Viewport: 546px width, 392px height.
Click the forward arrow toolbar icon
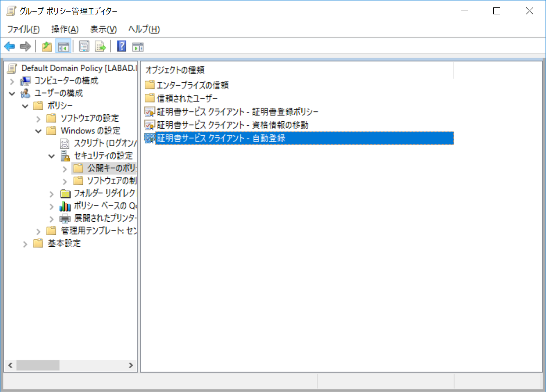(x=25, y=46)
